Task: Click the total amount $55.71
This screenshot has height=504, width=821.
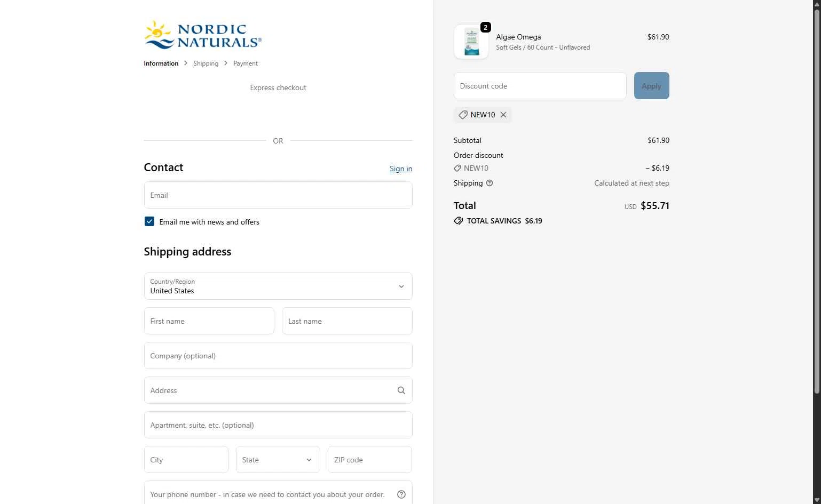Action: (x=655, y=206)
